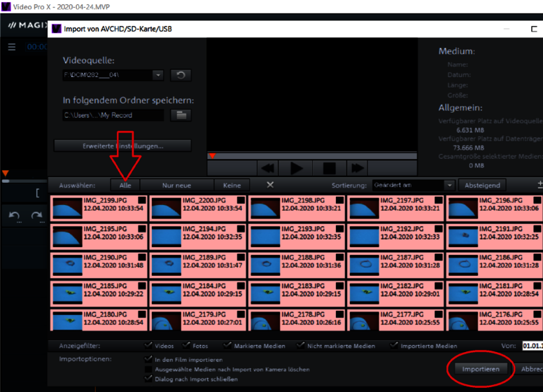543x392 pixels.
Task: Redo action in main window
Action: click(36, 216)
